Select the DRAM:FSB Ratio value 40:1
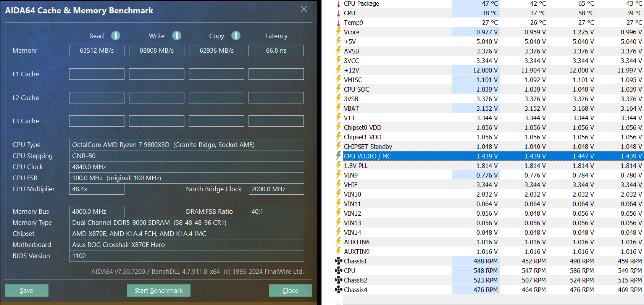Screen dimensions: 644x305 click(x=257, y=211)
